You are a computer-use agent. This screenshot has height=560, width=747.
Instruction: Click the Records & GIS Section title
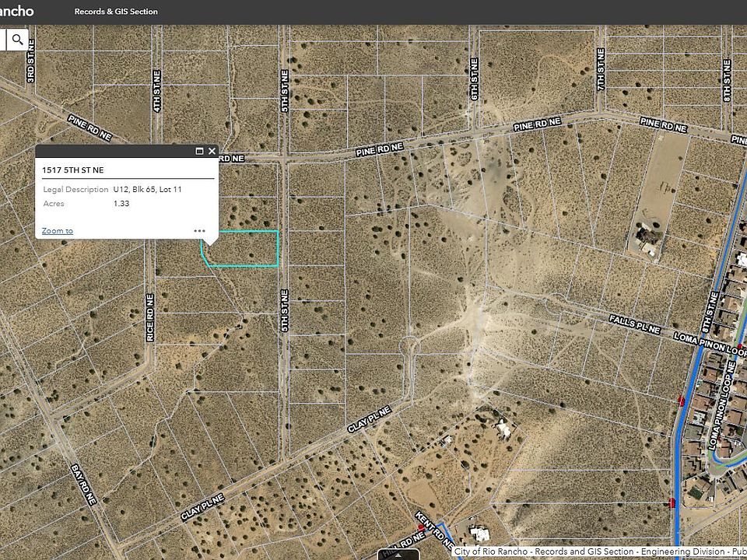tap(116, 12)
